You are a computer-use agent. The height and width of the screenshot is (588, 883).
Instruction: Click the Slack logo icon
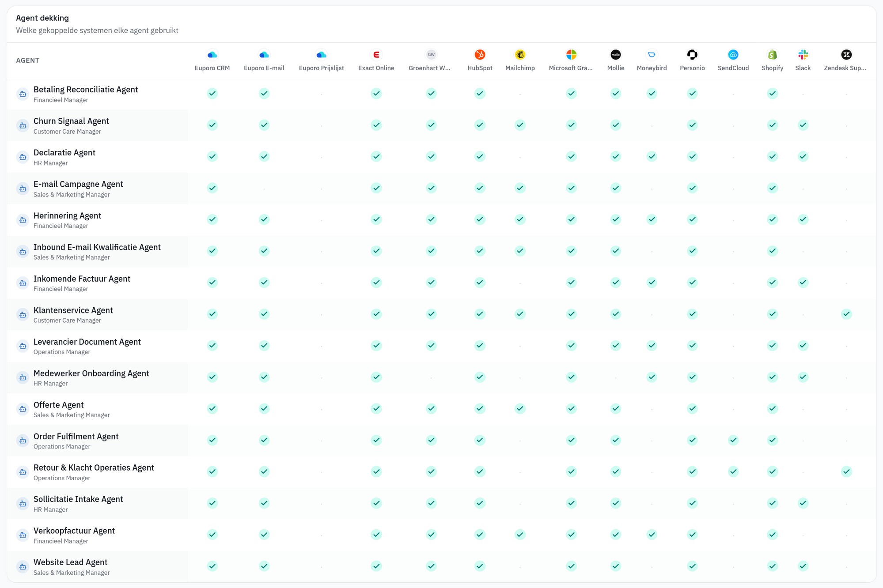pyautogui.click(x=803, y=55)
